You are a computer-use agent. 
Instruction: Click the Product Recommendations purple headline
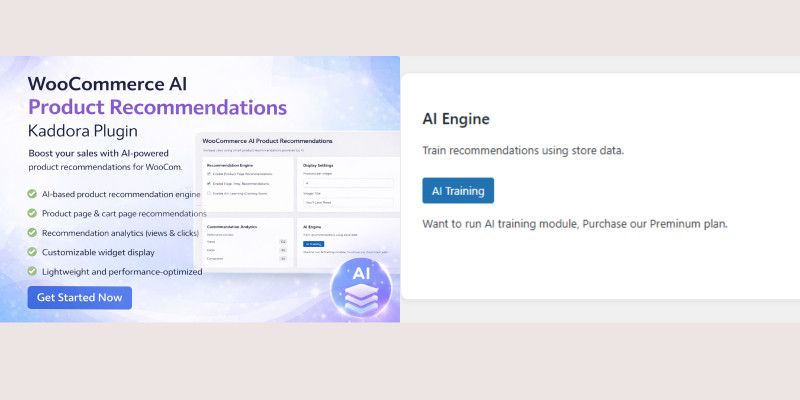tap(157, 107)
